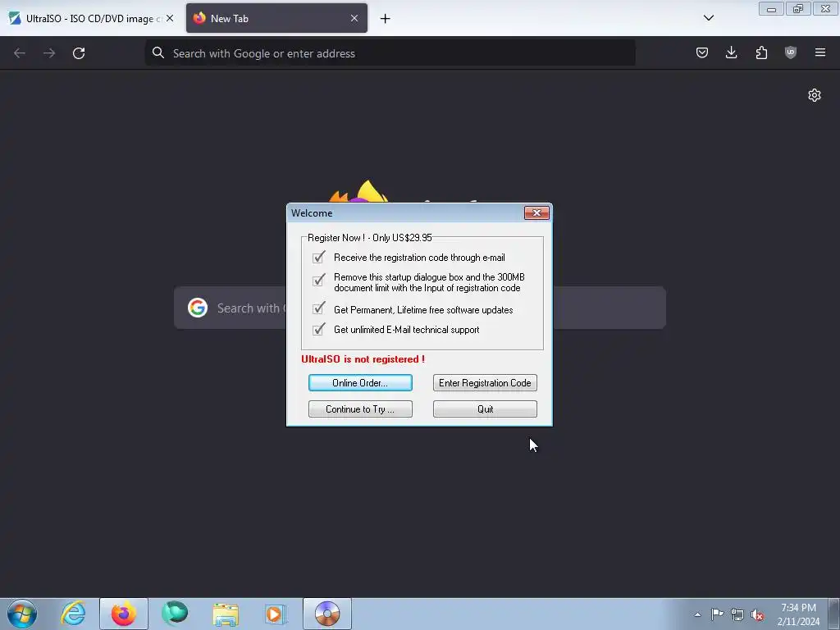Go forward with the browser forward arrow
The width and height of the screenshot is (840, 630).
click(49, 53)
